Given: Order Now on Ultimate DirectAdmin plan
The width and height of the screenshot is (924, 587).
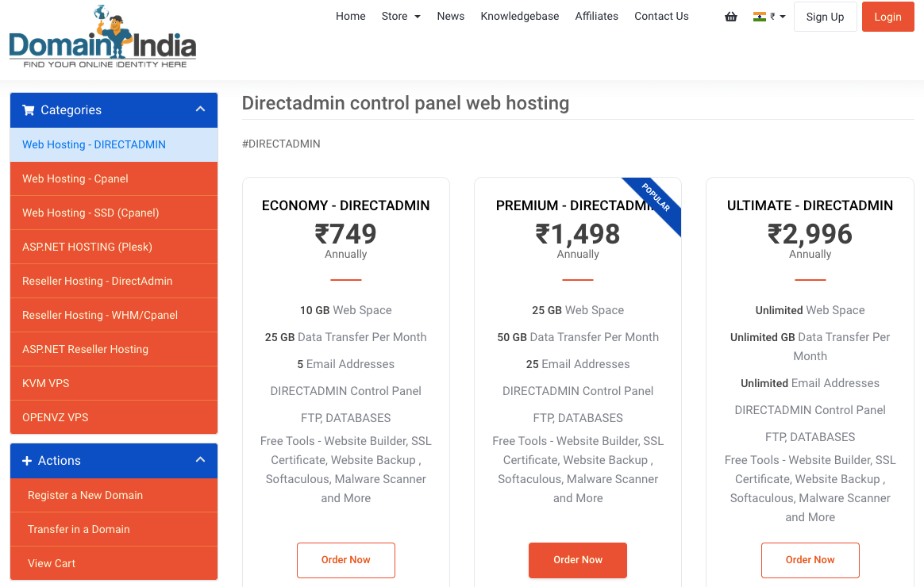Looking at the screenshot, I should 810,560.
